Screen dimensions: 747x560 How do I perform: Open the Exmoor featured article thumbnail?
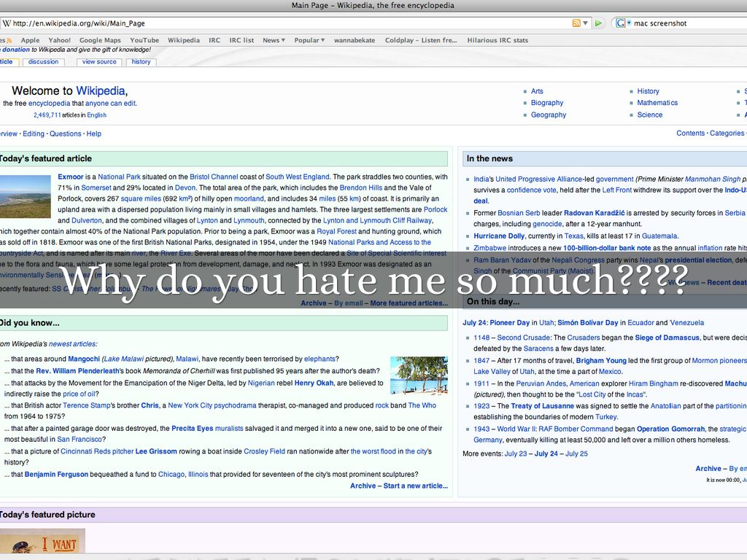coord(24,196)
